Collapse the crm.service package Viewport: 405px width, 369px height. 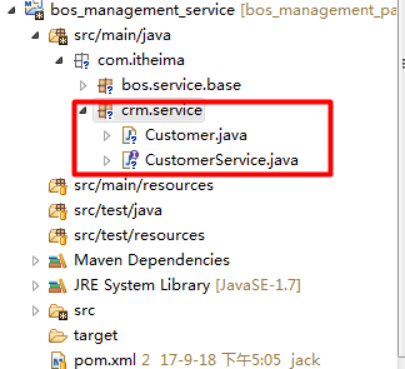[x=83, y=110]
